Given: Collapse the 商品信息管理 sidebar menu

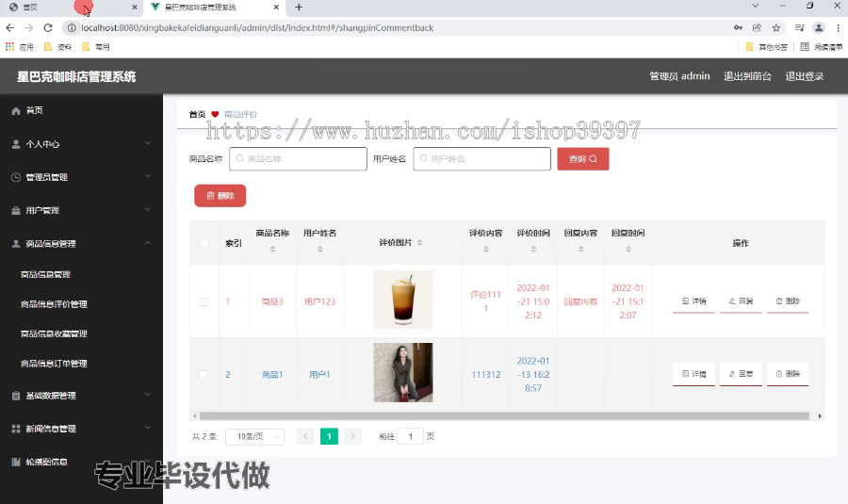Looking at the screenshot, I should pyautogui.click(x=147, y=243).
